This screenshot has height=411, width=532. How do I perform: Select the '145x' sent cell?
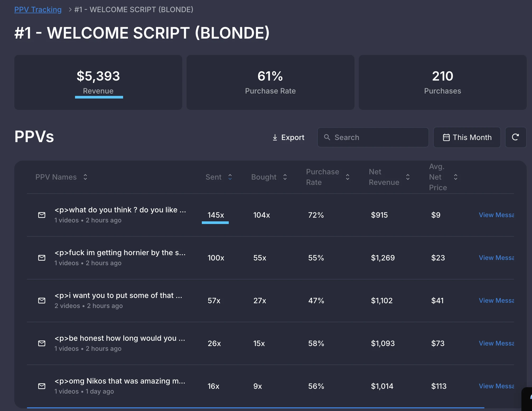(216, 215)
